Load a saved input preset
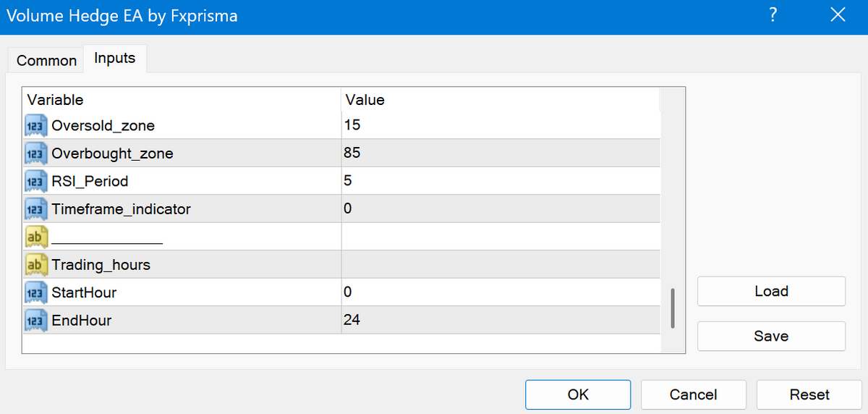The width and height of the screenshot is (868, 414). (770, 291)
